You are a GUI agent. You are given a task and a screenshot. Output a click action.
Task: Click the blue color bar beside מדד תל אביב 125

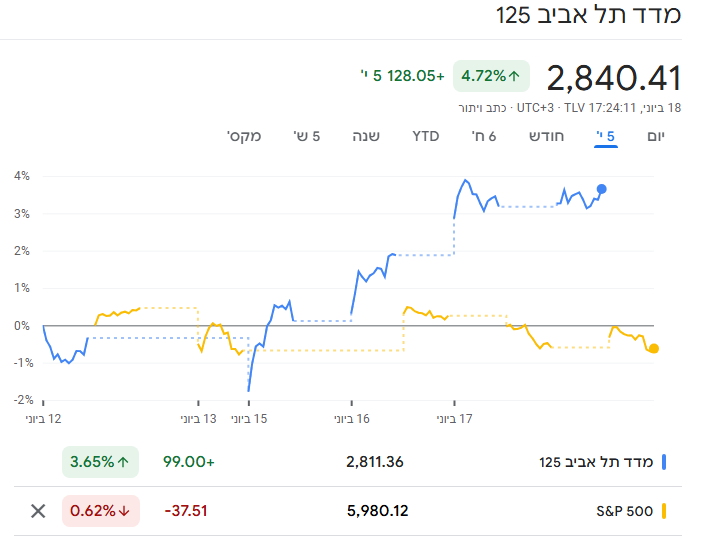point(664,462)
